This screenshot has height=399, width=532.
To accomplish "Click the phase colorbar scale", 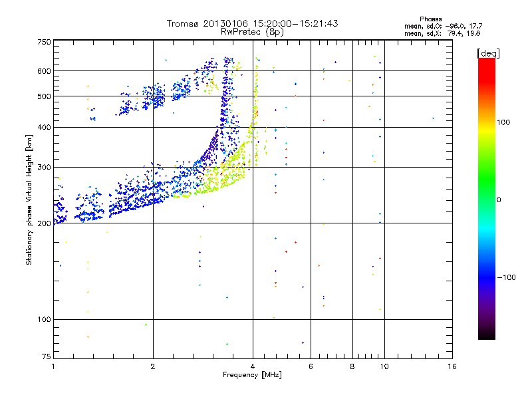I will click(487, 198).
